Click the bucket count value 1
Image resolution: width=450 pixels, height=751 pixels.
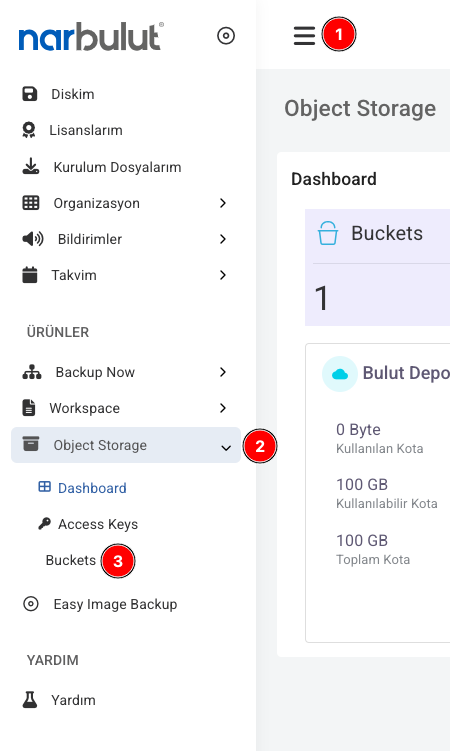tap(322, 298)
